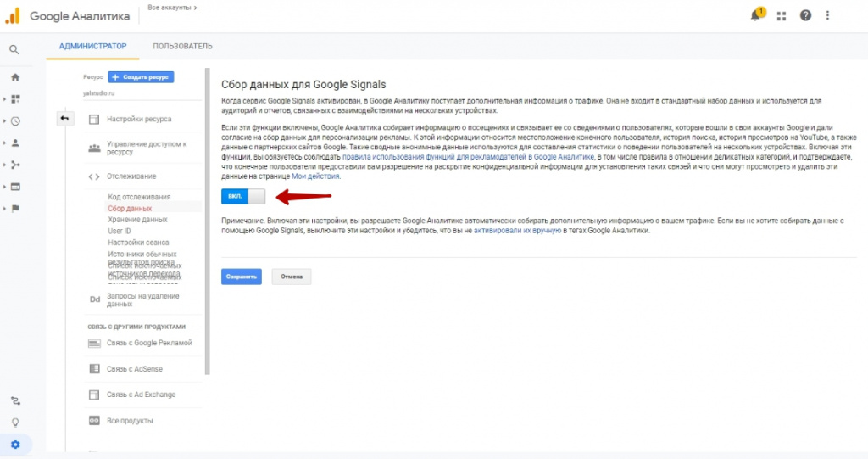The image size is (868, 459).
Task: Open активировали их вручную link
Action: (x=517, y=230)
